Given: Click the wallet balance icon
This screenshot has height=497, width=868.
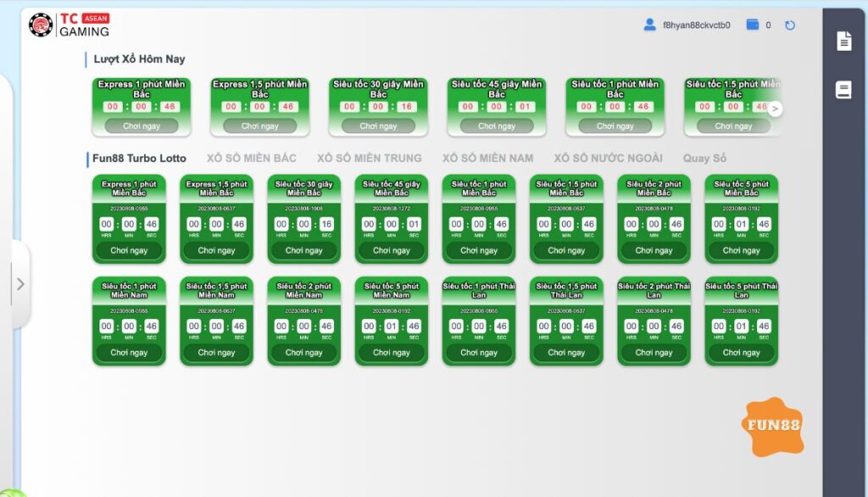Looking at the screenshot, I should coord(753,25).
